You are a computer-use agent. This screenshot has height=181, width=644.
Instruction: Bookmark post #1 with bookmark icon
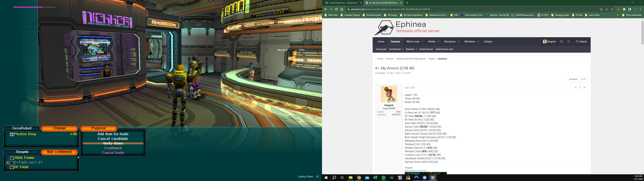coord(580,88)
